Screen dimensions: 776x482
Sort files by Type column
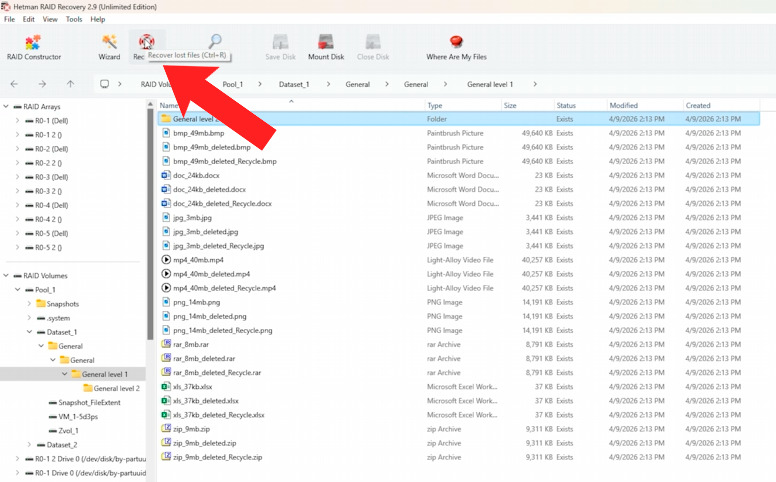[463, 105]
